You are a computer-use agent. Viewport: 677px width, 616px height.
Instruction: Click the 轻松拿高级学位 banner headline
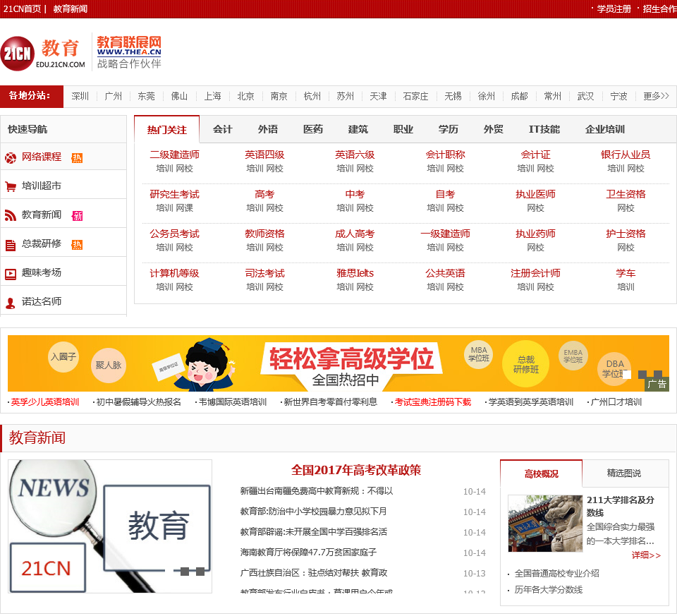tap(351, 358)
